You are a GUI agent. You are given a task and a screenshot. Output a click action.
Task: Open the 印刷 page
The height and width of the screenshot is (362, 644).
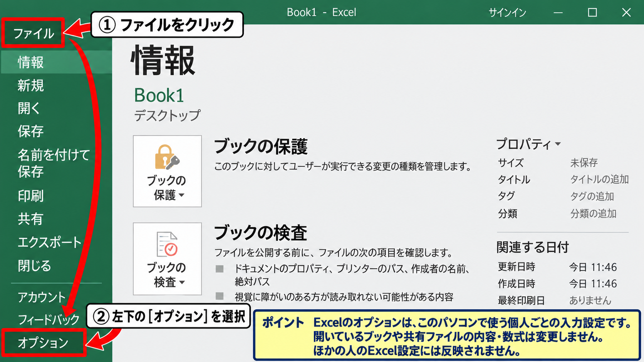(31, 196)
